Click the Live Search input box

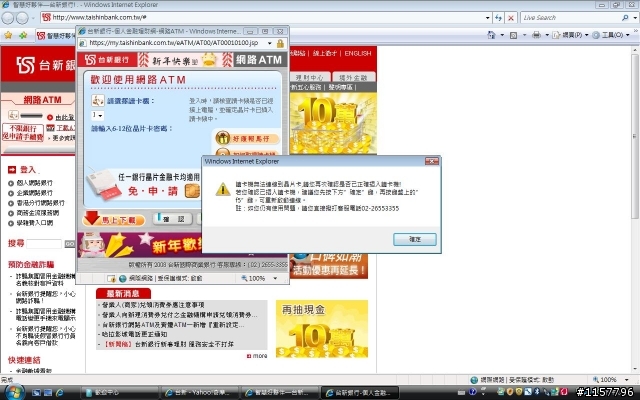click(x=571, y=18)
